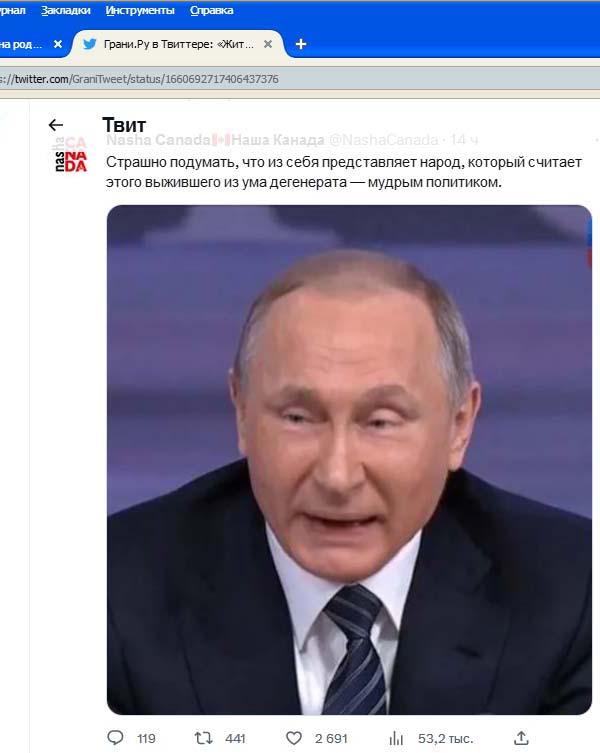Open the @NashaCanada handle link
Viewport: 600px width, 753px height.
(x=383, y=140)
